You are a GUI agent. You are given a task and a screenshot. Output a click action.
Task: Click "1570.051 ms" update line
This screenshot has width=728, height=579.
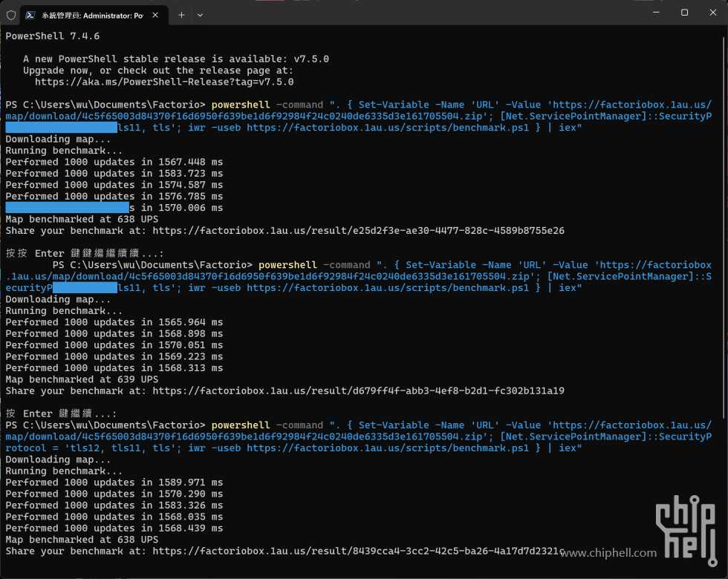(x=114, y=345)
